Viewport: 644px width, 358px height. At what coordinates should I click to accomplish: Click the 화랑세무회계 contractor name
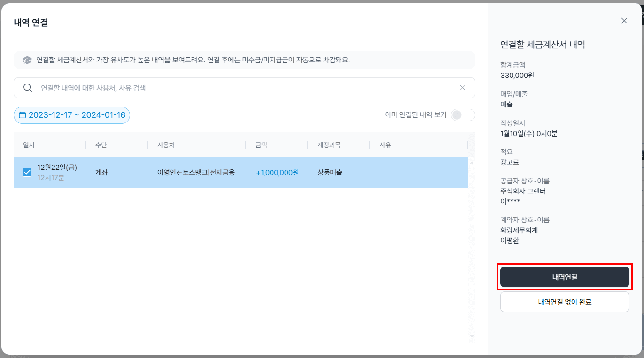[x=519, y=230]
